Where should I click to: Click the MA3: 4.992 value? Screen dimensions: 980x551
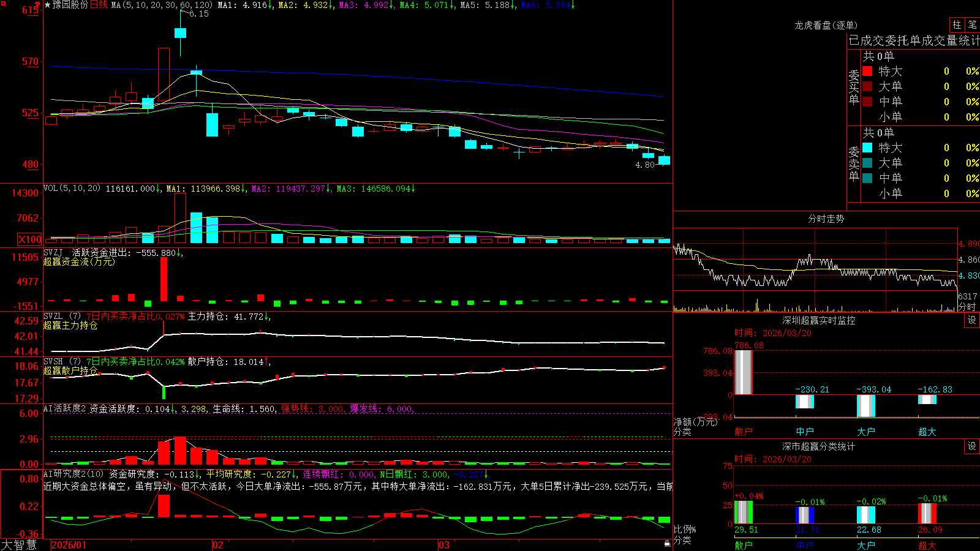point(366,5)
